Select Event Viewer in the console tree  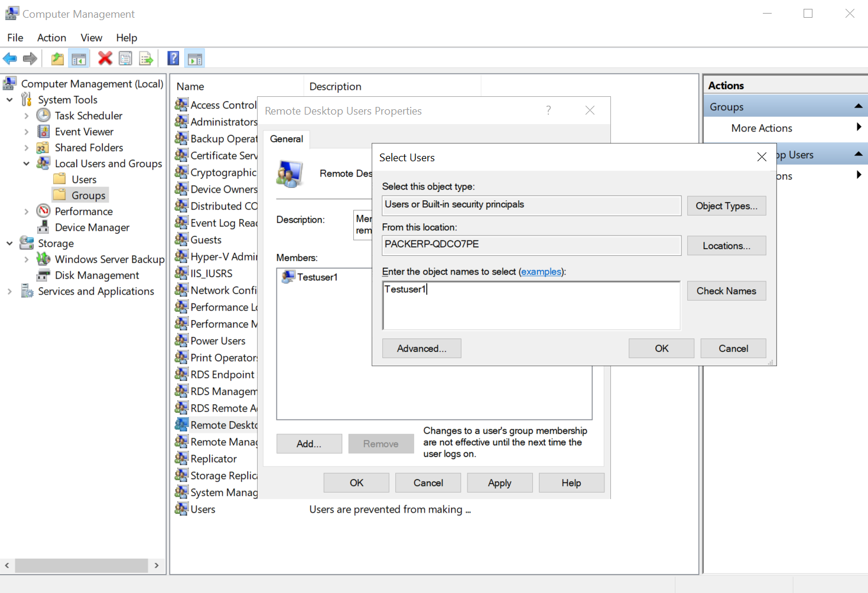click(84, 132)
